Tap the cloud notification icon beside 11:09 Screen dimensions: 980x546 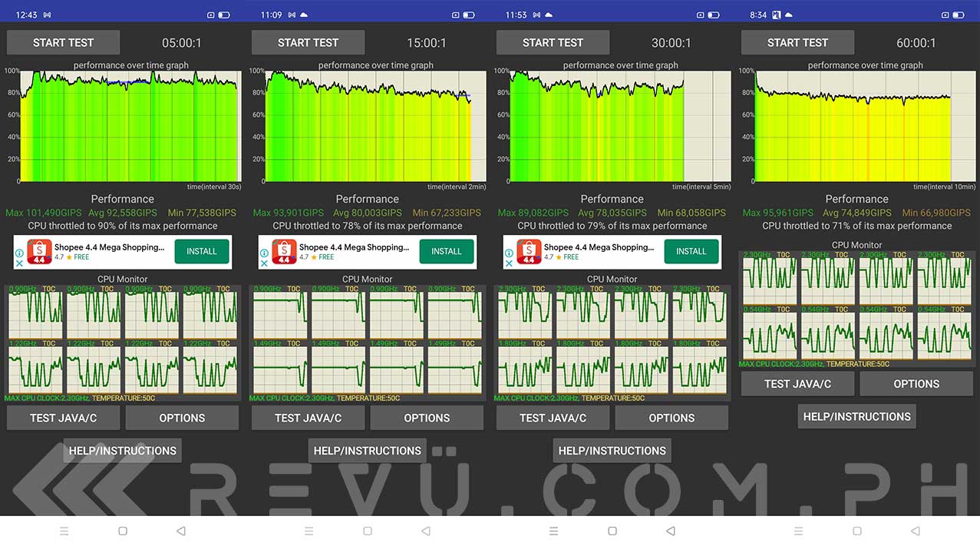[x=303, y=15]
